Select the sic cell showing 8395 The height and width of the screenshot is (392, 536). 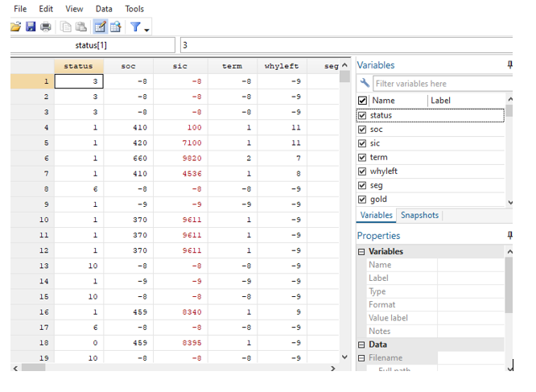[180, 343]
